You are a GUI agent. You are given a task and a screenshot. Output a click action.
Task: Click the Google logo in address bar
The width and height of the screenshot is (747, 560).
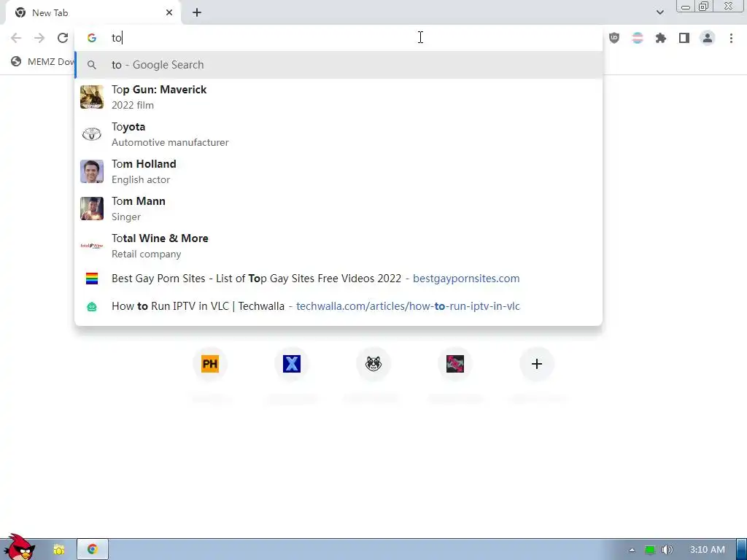(92, 38)
